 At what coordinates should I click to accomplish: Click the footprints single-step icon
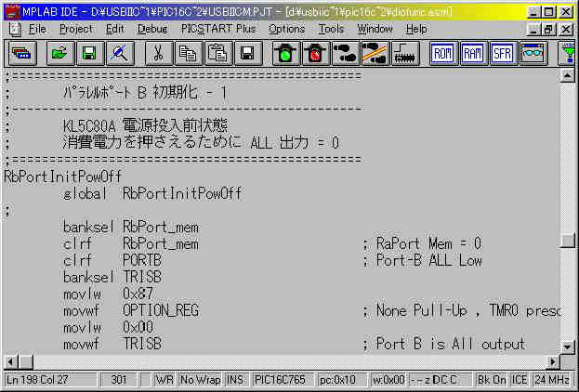tap(345, 54)
